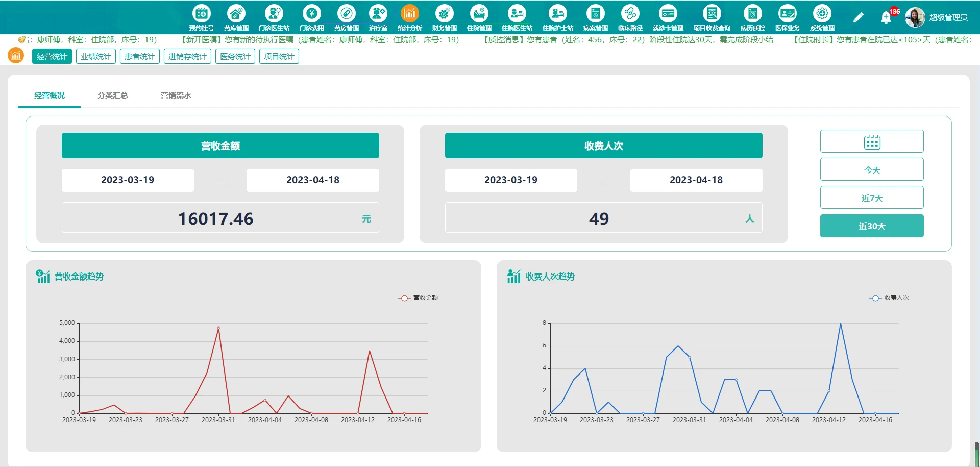Open the 患者统计 statistics section

140,56
